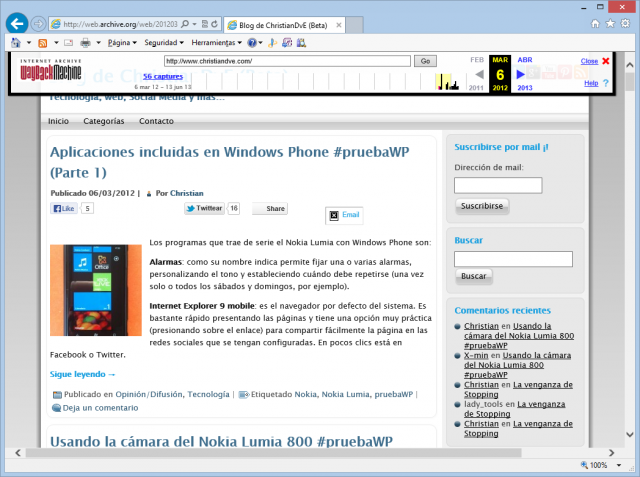Close the Blog de ChristianDvE tab
Viewport: 640px width, 477px height.
point(339,25)
